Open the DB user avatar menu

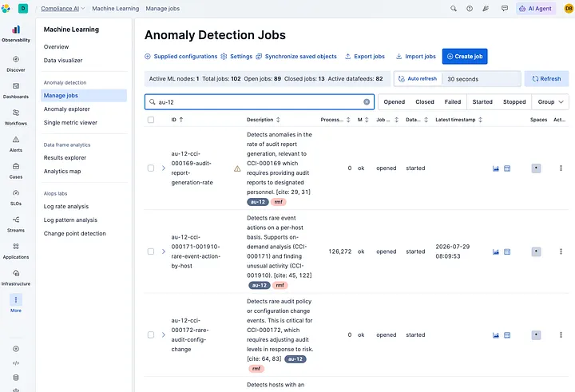click(569, 9)
